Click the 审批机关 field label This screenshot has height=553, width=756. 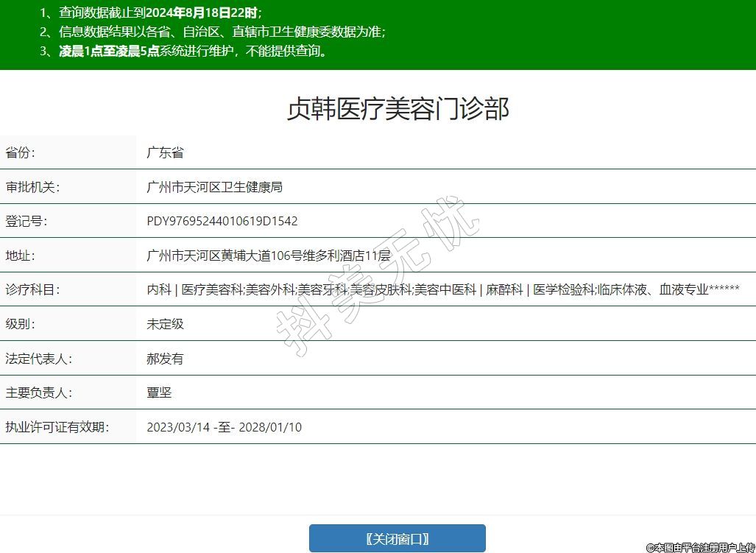32,187
